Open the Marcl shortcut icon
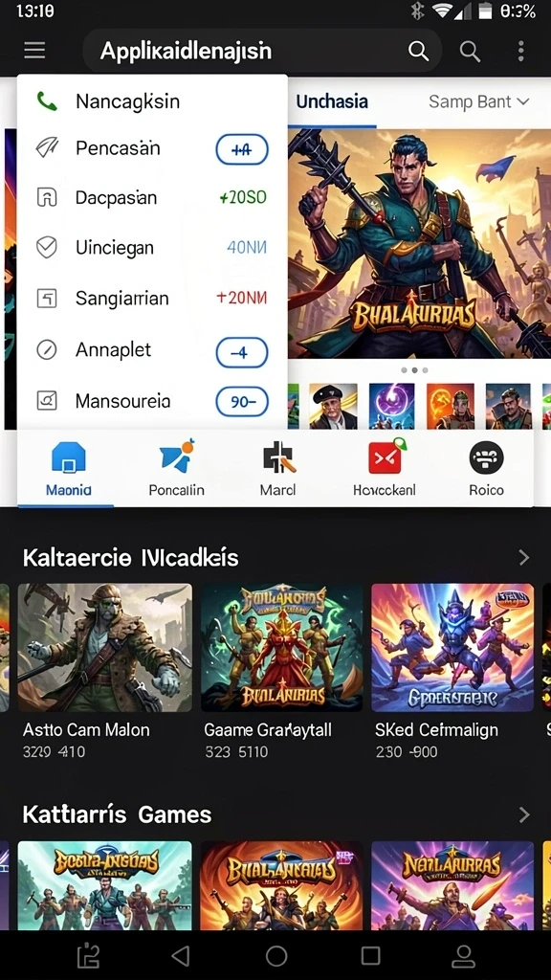This screenshot has height=980, width=551. pyautogui.click(x=278, y=457)
